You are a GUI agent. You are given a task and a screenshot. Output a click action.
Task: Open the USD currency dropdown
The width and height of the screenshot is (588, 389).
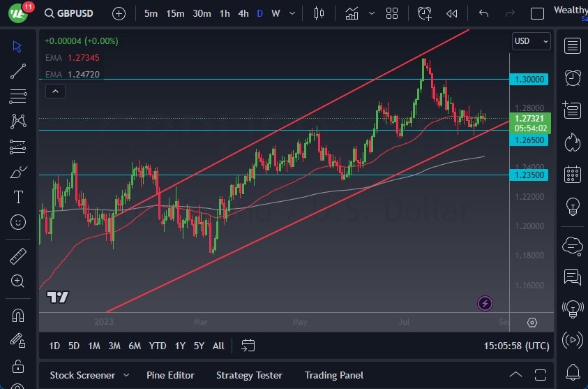click(531, 41)
